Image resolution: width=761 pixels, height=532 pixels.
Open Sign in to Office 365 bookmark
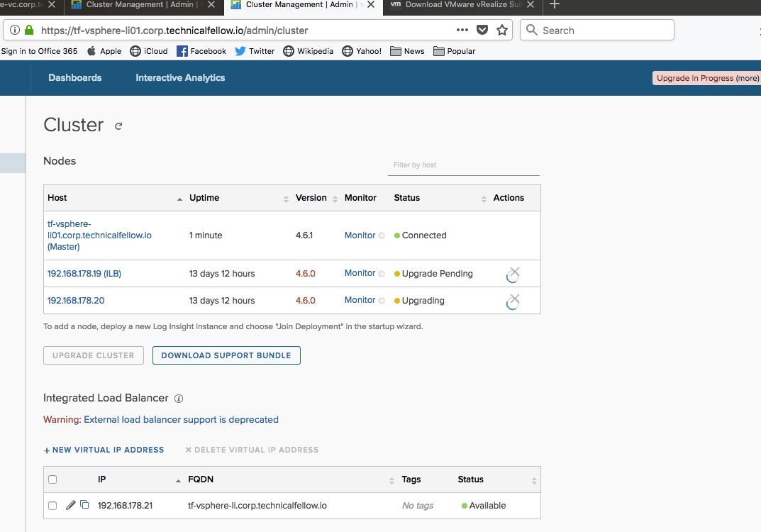click(39, 51)
